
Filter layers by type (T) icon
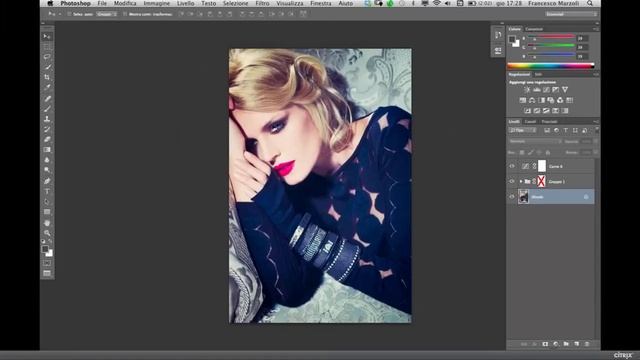[x=566, y=131]
